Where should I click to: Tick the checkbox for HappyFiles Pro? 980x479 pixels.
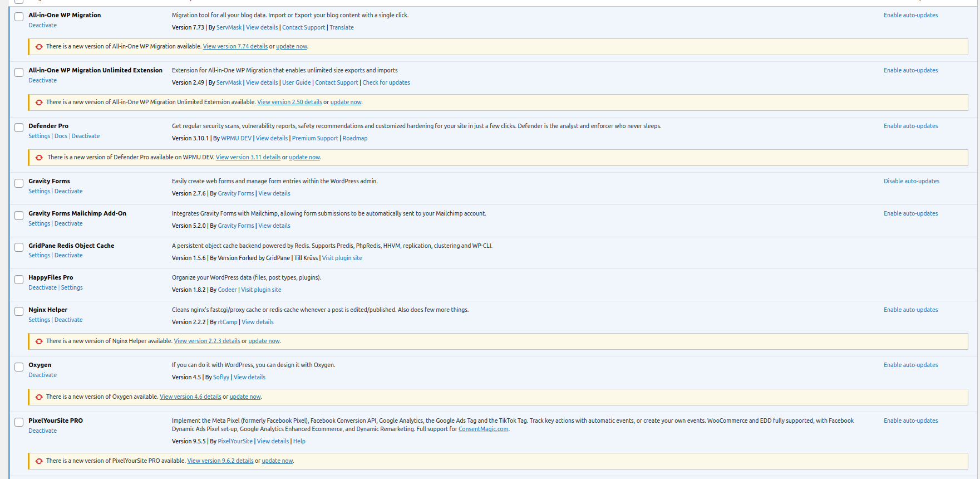pos(19,280)
